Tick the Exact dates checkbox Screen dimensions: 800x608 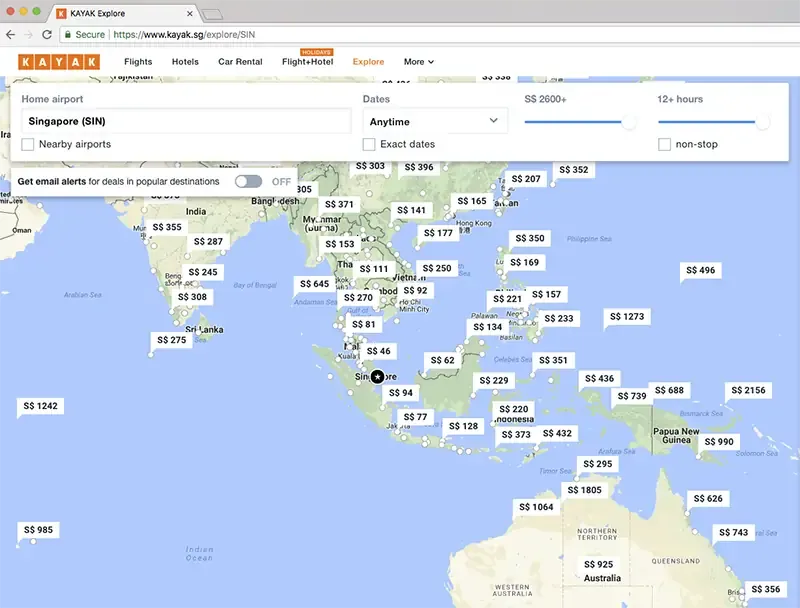tap(369, 145)
